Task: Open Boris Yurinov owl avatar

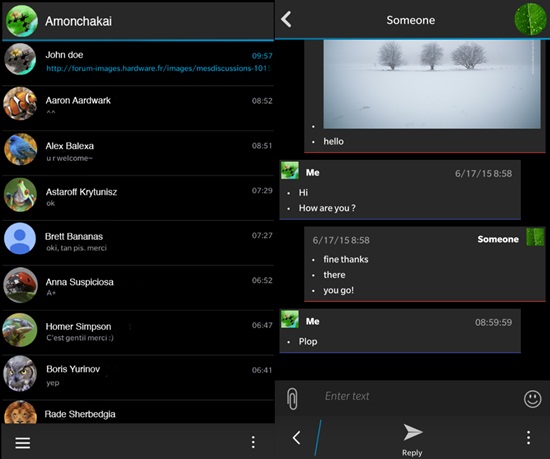Action: tap(20, 373)
